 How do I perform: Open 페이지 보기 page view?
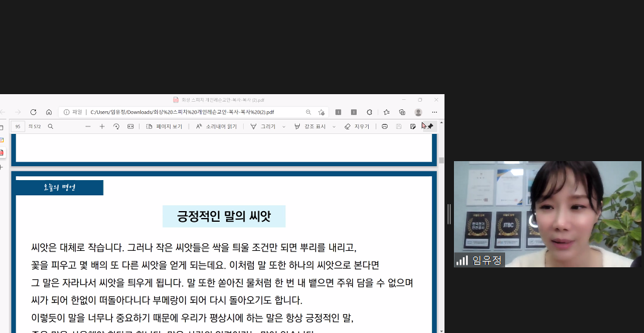coord(164,126)
